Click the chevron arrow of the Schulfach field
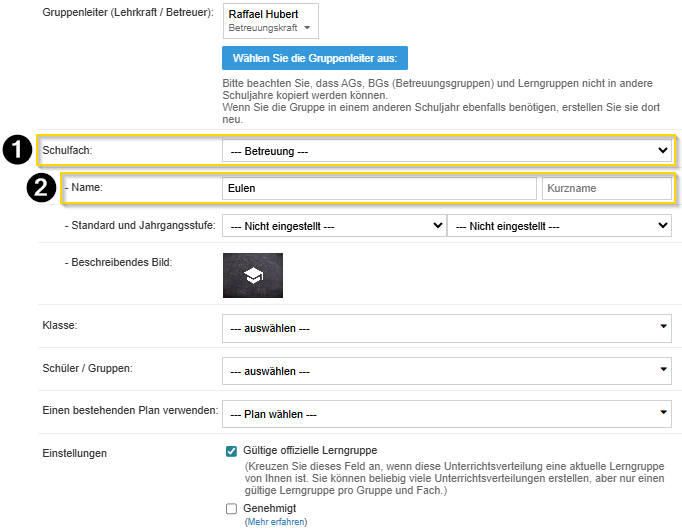The image size is (682, 530). point(662,150)
